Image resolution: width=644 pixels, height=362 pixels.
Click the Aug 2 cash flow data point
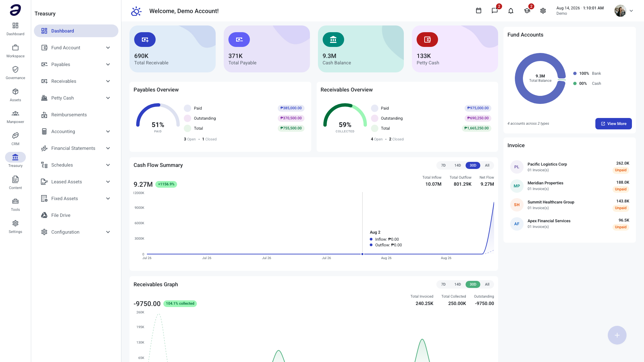(x=362, y=254)
